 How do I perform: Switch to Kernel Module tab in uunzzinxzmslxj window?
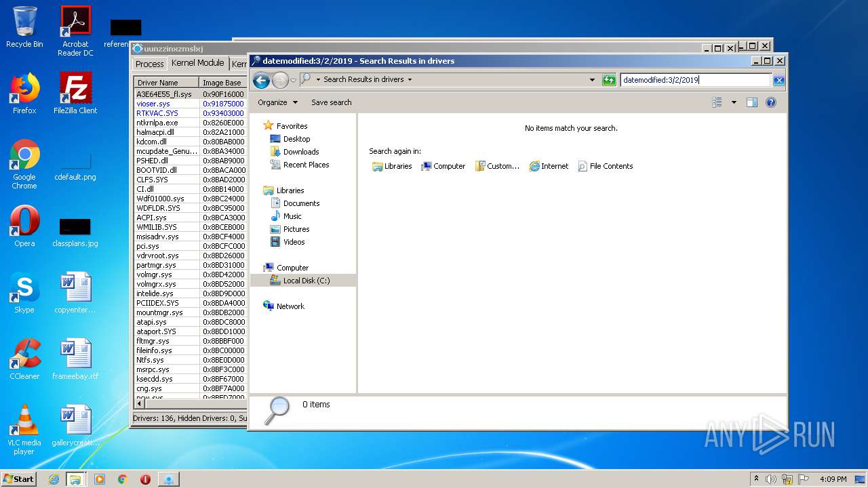click(197, 62)
